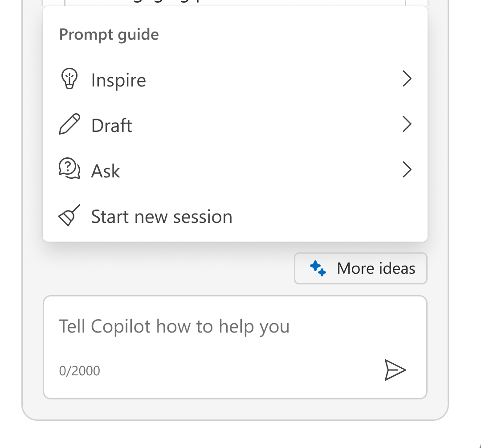Choose Inspire from the Prompt guide
Image resolution: width=481 pixels, height=448 pixels.
coord(118,80)
